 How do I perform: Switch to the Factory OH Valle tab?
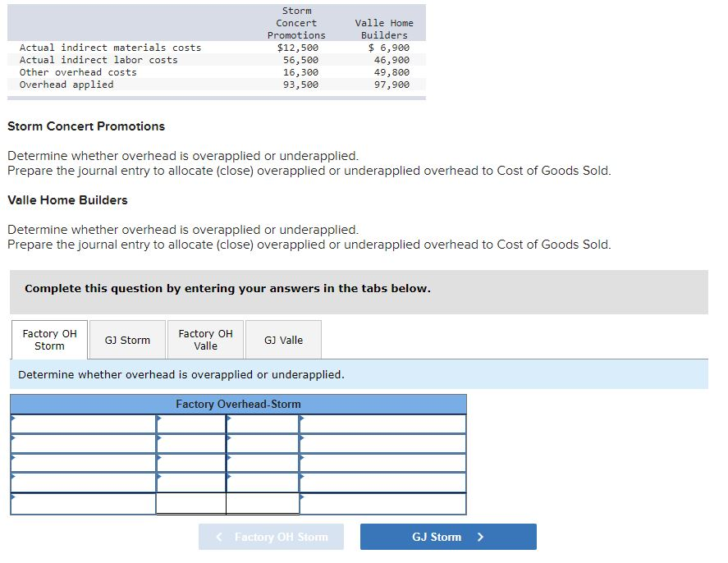(206, 340)
